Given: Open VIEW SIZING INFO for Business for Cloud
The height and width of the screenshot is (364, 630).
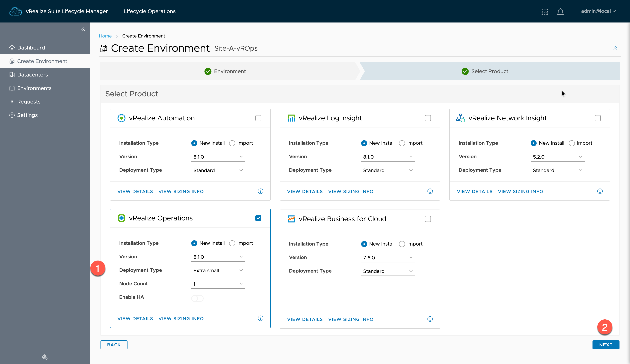Looking at the screenshot, I should click(x=350, y=319).
